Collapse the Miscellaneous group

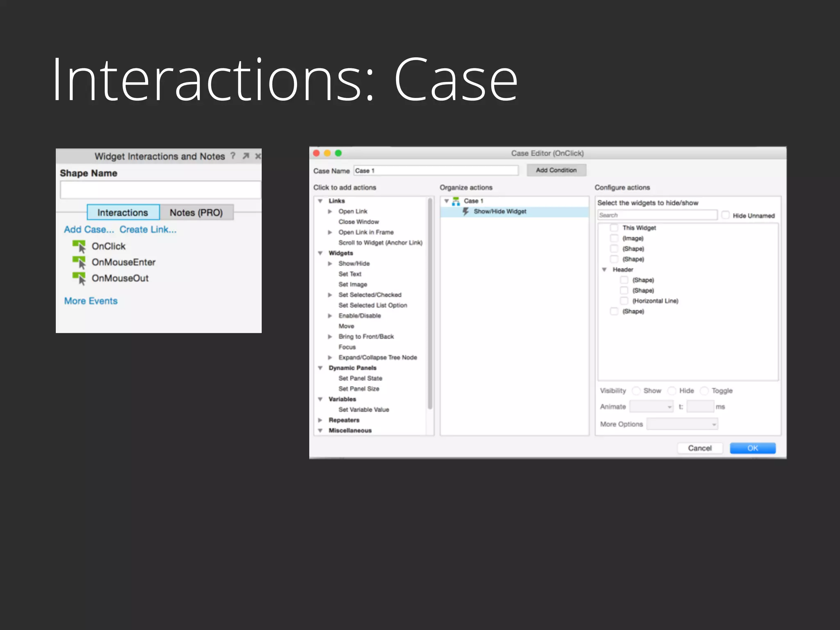point(320,430)
